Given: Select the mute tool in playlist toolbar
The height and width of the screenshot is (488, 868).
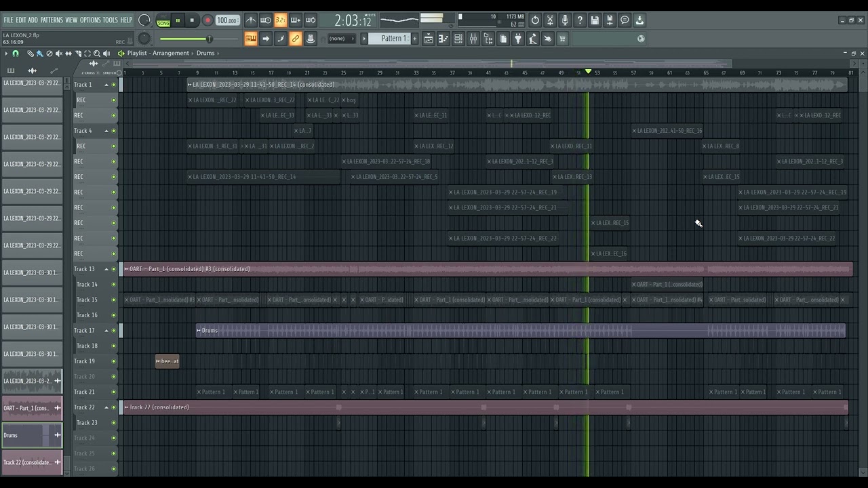Looking at the screenshot, I should click(58, 53).
